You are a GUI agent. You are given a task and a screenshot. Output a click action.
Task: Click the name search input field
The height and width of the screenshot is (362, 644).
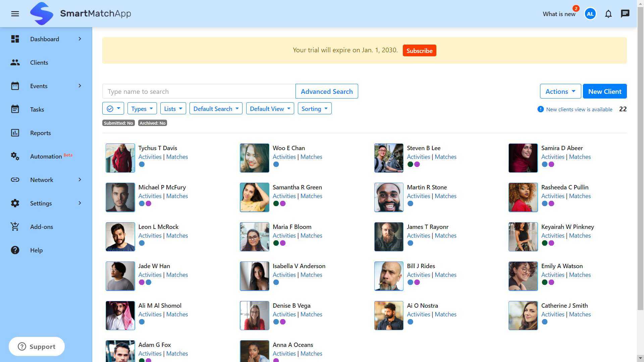[x=199, y=91]
